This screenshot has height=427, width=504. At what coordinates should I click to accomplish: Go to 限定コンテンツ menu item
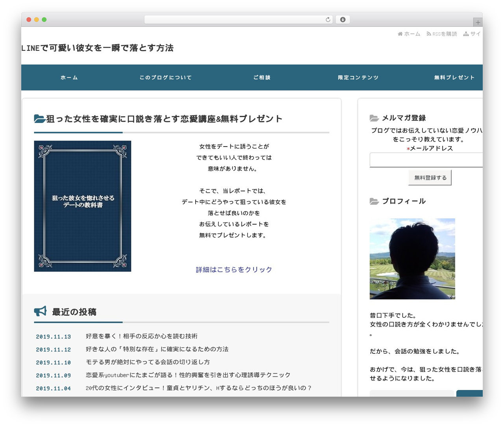[358, 78]
